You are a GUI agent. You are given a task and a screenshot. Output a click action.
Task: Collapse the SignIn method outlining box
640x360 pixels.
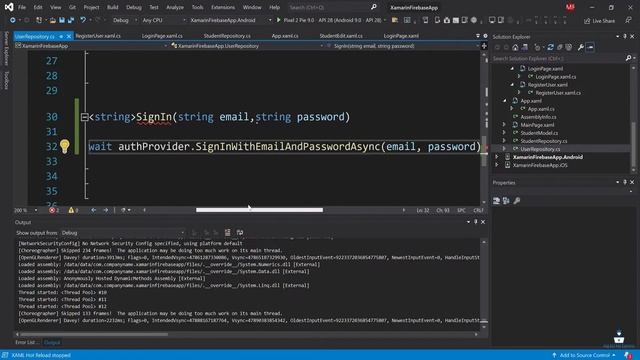coord(84,117)
